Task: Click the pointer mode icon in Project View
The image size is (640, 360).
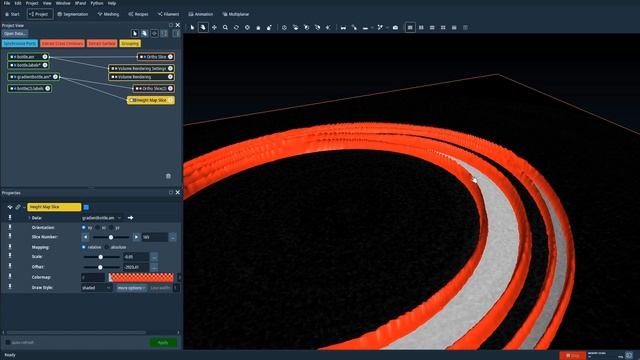Action: [135, 33]
